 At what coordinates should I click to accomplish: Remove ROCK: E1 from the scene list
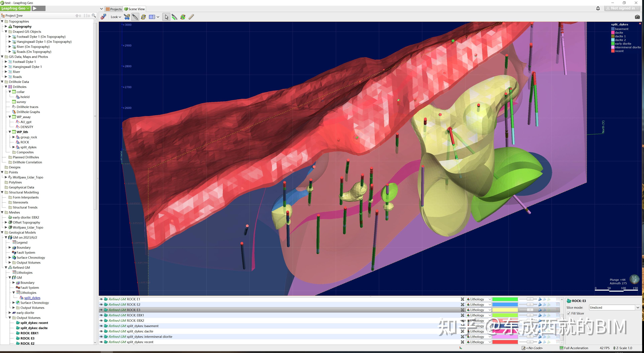tap(462, 299)
